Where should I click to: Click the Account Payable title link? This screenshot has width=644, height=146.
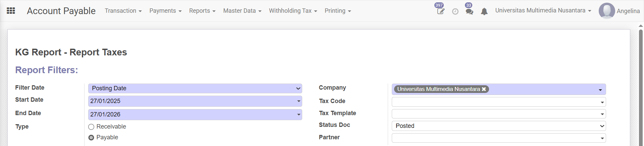[61, 11]
